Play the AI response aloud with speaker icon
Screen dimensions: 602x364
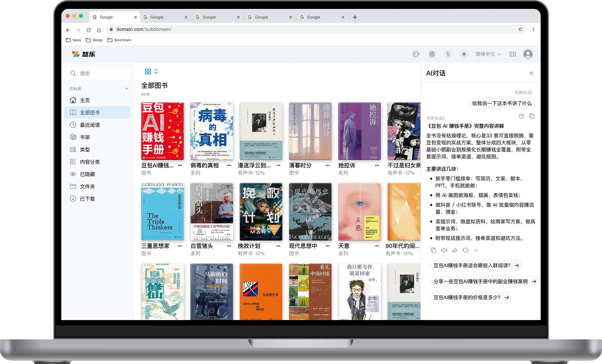pyautogui.click(x=444, y=250)
